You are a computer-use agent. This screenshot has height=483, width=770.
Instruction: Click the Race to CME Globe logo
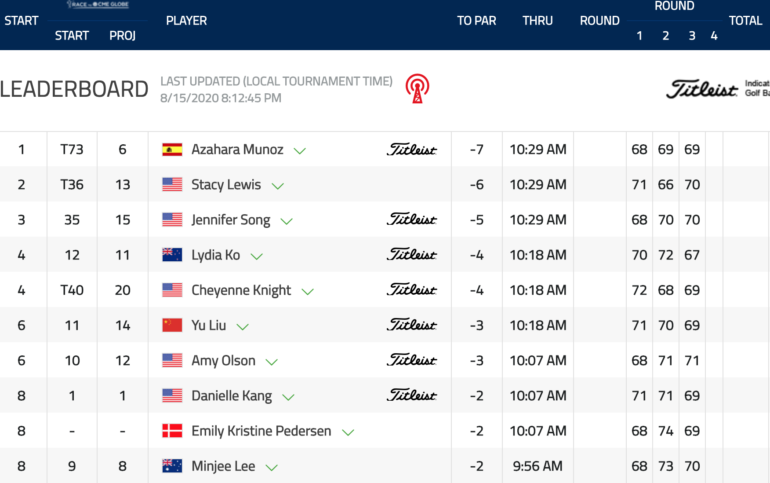[98, 4]
